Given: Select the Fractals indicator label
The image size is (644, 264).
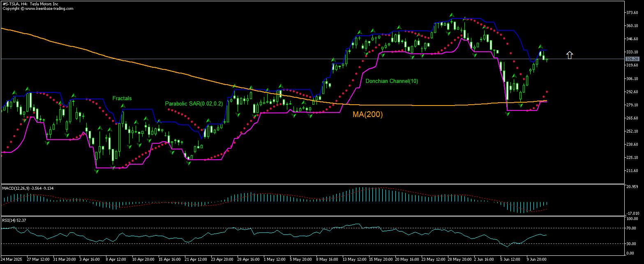Looking at the screenshot, I should point(122,98).
